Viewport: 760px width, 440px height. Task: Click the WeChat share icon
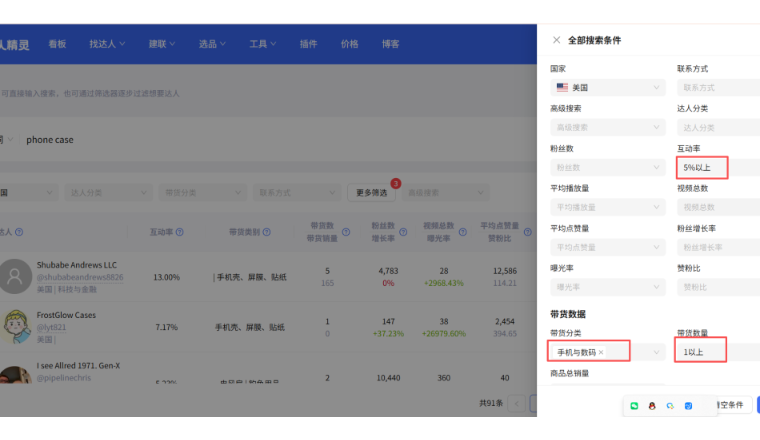point(634,406)
